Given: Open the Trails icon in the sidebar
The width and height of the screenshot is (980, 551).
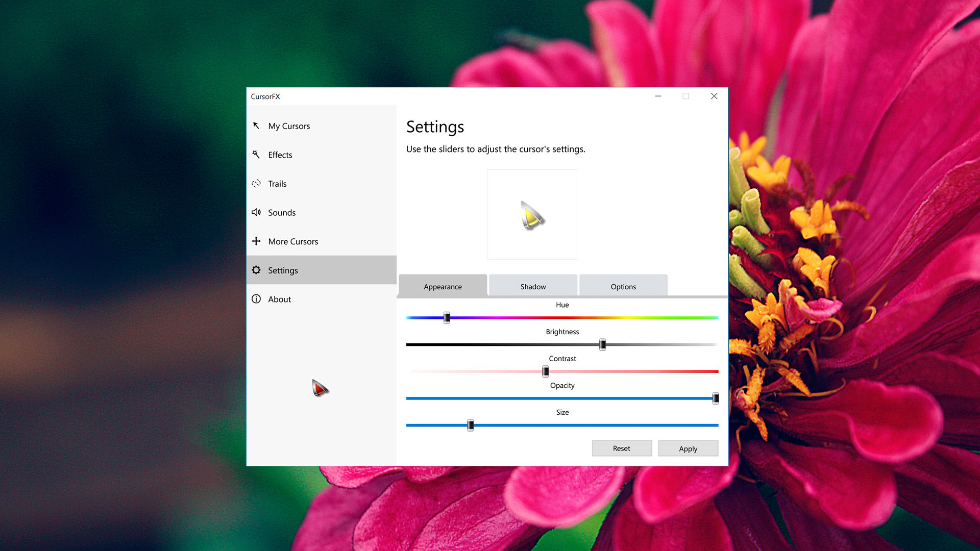Looking at the screenshot, I should 256,184.
